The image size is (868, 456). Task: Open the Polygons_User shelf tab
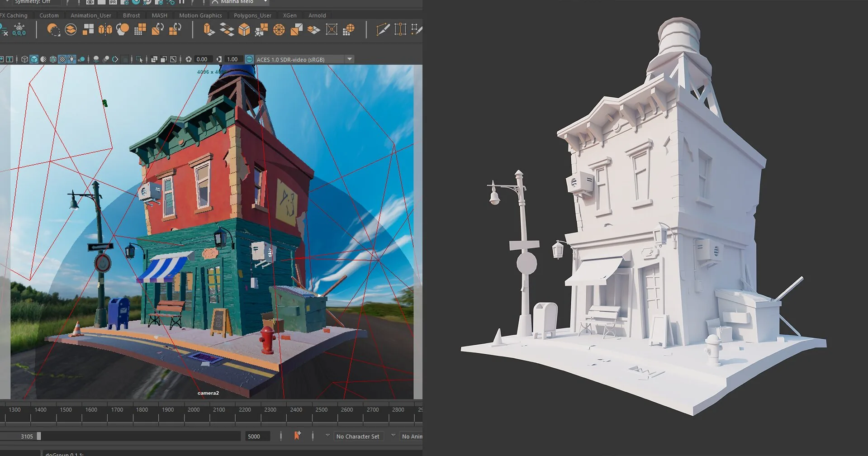pos(252,15)
